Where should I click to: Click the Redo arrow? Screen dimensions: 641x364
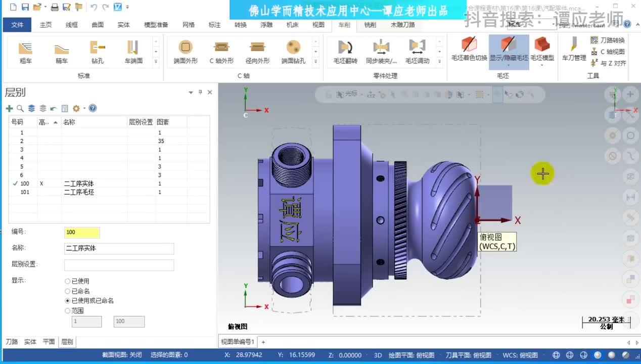(x=105, y=7)
